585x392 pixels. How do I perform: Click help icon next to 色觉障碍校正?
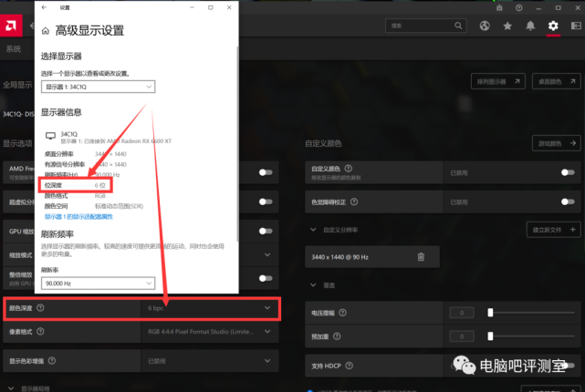pyautogui.click(x=354, y=202)
